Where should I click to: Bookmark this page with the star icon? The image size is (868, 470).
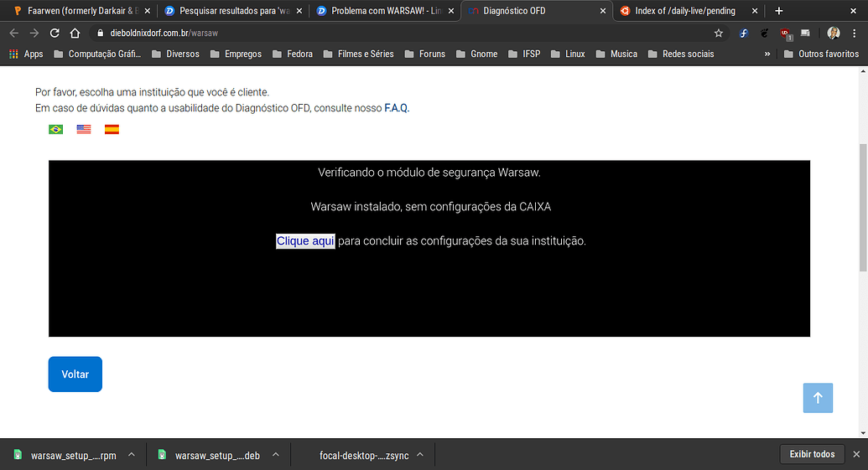click(x=719, y=34)
